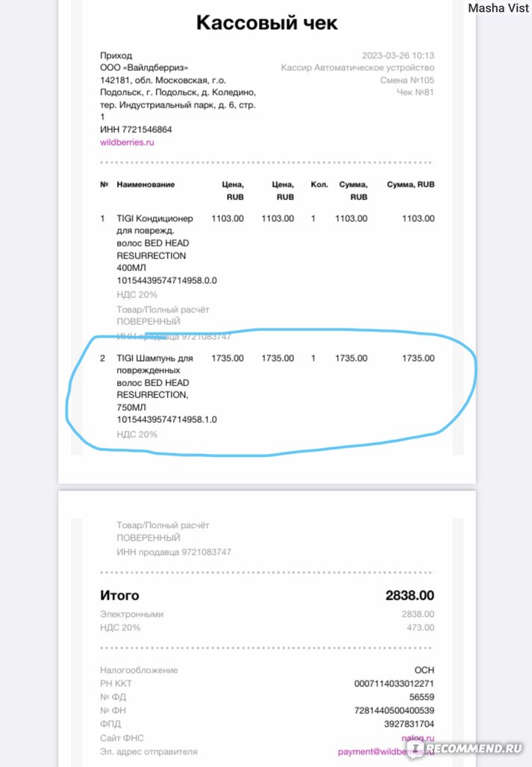Click the iRecommend.ru watermark logo
Image resolution: width=532 pixels, height=767 pixels.
466,748
